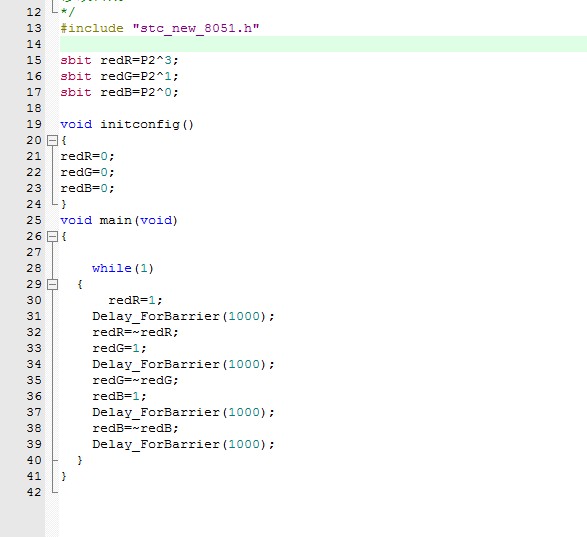Collapse the main function fold marker
Viewport: 587px width, 537px height.
pos(52,237)
